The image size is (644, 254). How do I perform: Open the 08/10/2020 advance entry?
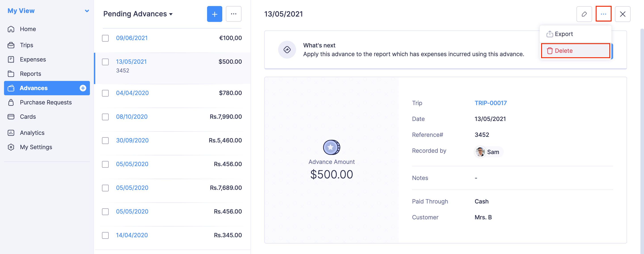[x=132, y=117]
